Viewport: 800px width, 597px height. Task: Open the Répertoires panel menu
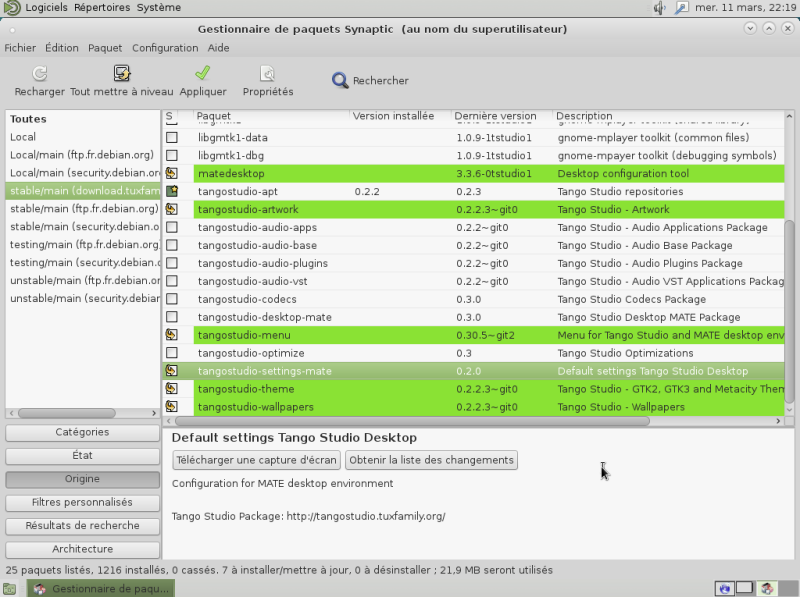pos(102,8)
